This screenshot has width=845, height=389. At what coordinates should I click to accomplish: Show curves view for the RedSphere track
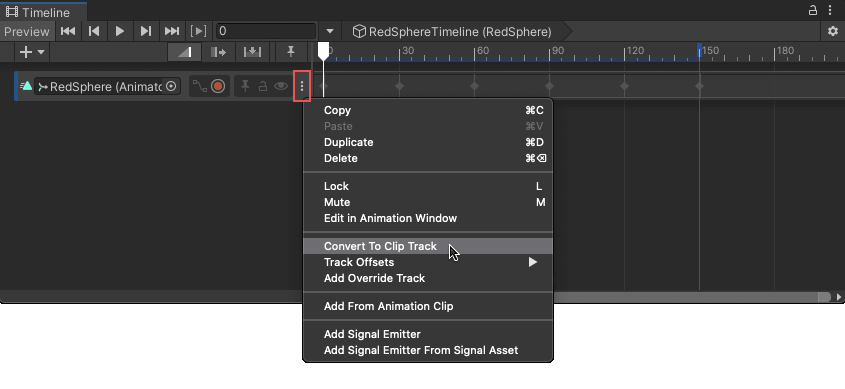click(200, 86)
